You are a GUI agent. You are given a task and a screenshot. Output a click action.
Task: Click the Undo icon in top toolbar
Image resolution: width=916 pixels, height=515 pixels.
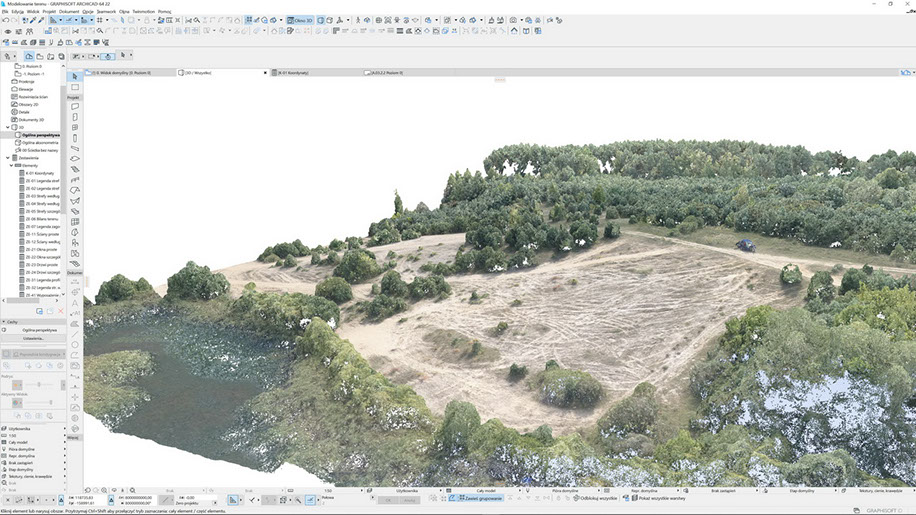coord(7,20)
